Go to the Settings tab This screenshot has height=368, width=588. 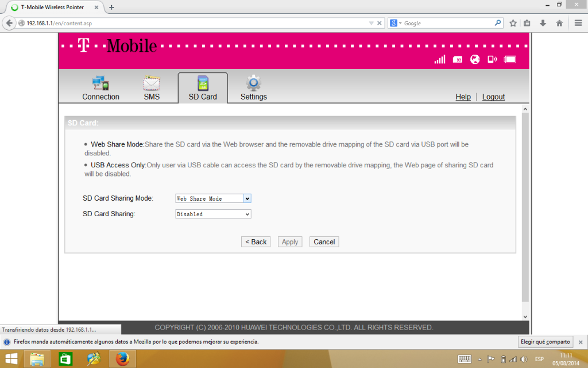pos(253,89)
